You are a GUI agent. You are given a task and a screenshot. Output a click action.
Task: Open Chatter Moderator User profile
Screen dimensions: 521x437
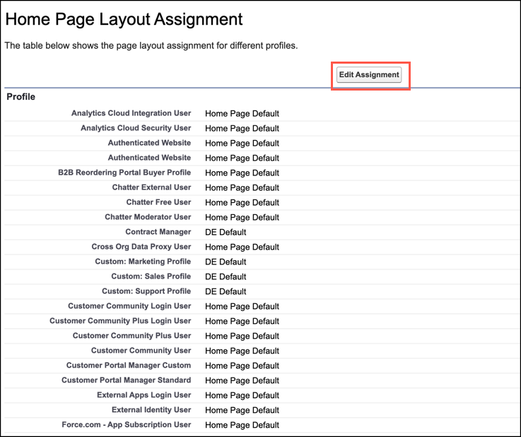[148, 217]
